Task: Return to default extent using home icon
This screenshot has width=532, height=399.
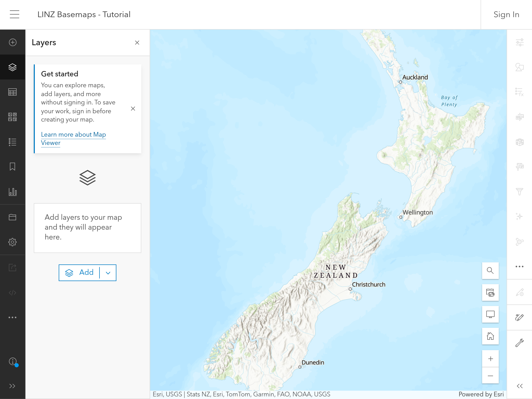Action: click(x=490, y=336)
